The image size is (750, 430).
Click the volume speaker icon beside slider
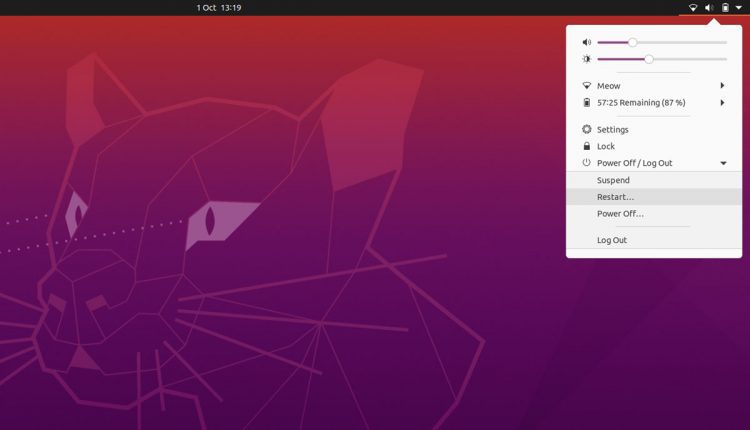point(586,43)
